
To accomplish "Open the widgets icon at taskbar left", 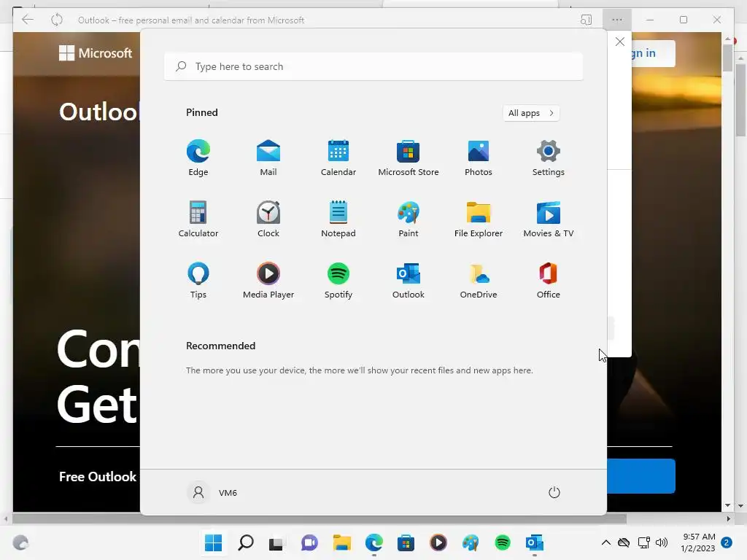I will point(20,542).
